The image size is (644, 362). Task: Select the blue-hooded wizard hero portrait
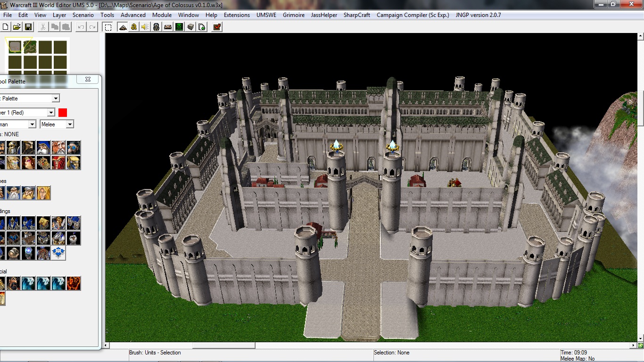point(43,148)
